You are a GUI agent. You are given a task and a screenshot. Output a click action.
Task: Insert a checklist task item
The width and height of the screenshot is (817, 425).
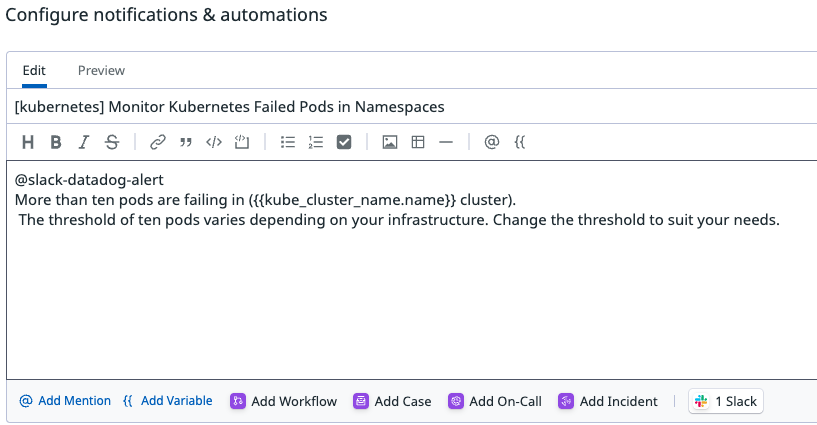click(x=344, y=142)
